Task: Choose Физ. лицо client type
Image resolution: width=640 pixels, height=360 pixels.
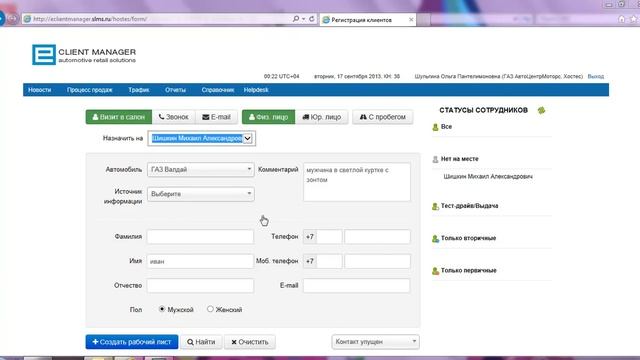Action: click(x=269, y=117)
